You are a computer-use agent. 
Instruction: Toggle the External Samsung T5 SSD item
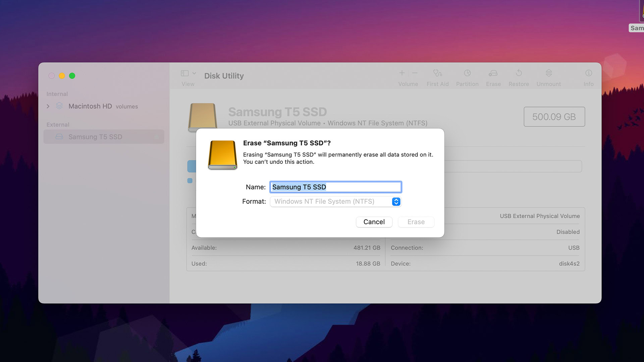click(x=96, y=136)
